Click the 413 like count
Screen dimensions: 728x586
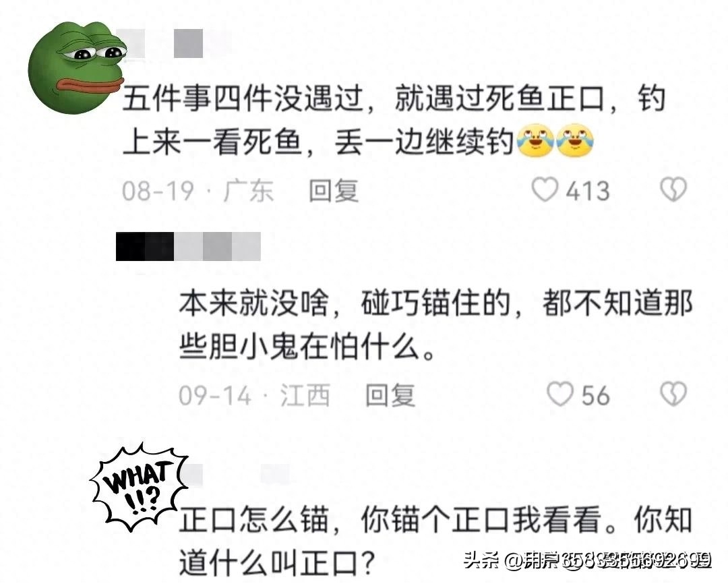(588, 191)
